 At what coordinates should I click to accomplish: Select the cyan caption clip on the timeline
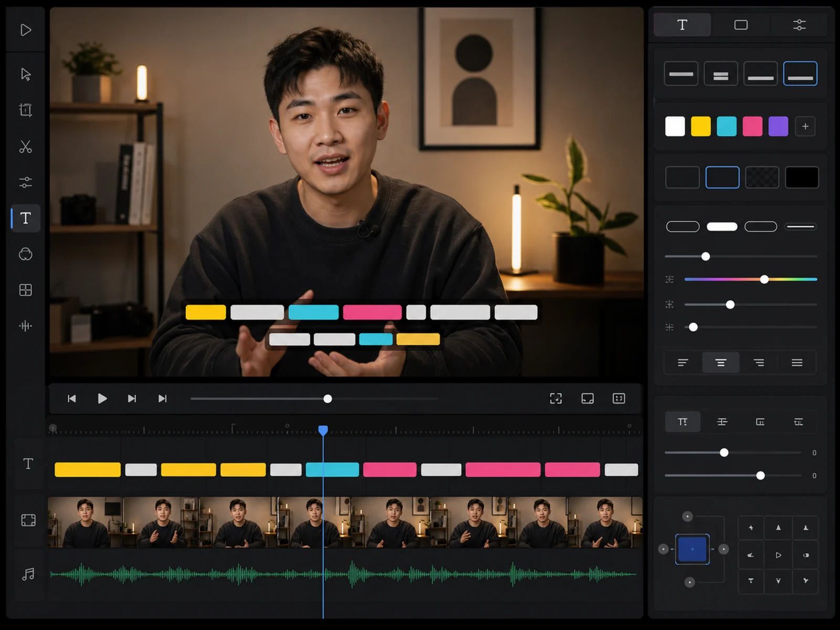coord(332,469)
